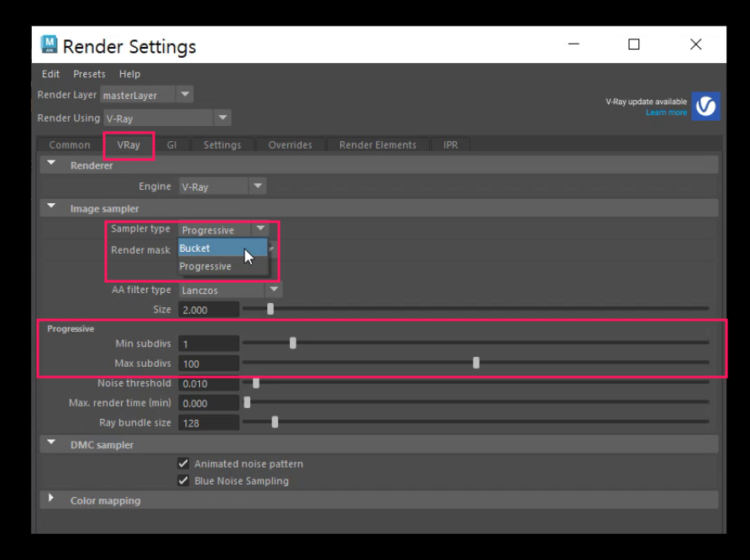Switch to the IPR tab
This screenshot has width=750, height=560.
click(450, 145)
